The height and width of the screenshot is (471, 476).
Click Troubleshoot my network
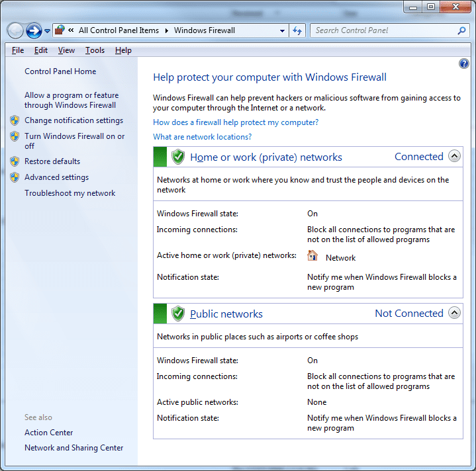pos(70,193)
